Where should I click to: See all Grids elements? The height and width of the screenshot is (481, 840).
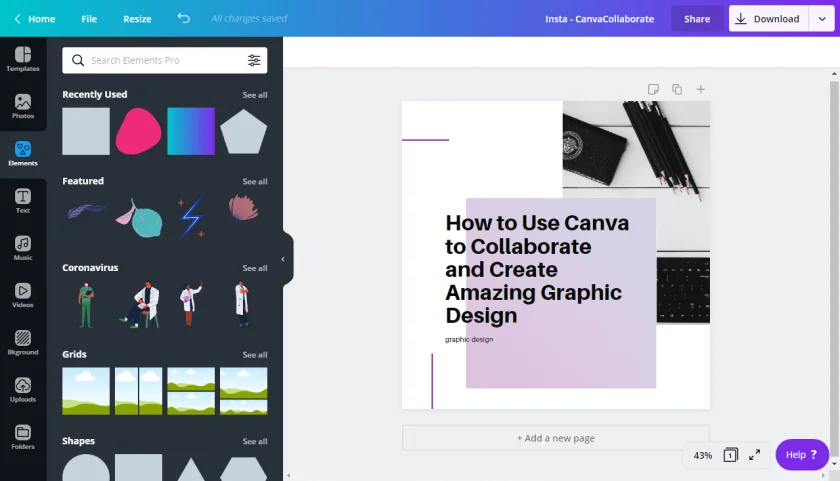click(x=254, y=355)
